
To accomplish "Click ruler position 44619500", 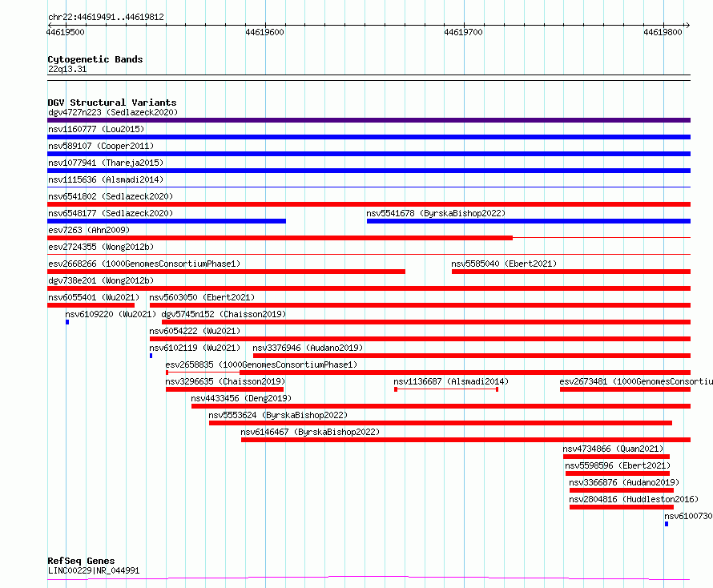I will [66, 32].
